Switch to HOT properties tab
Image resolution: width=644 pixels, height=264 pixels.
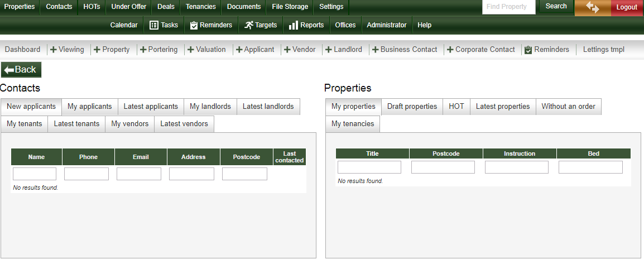click(456, 107)
